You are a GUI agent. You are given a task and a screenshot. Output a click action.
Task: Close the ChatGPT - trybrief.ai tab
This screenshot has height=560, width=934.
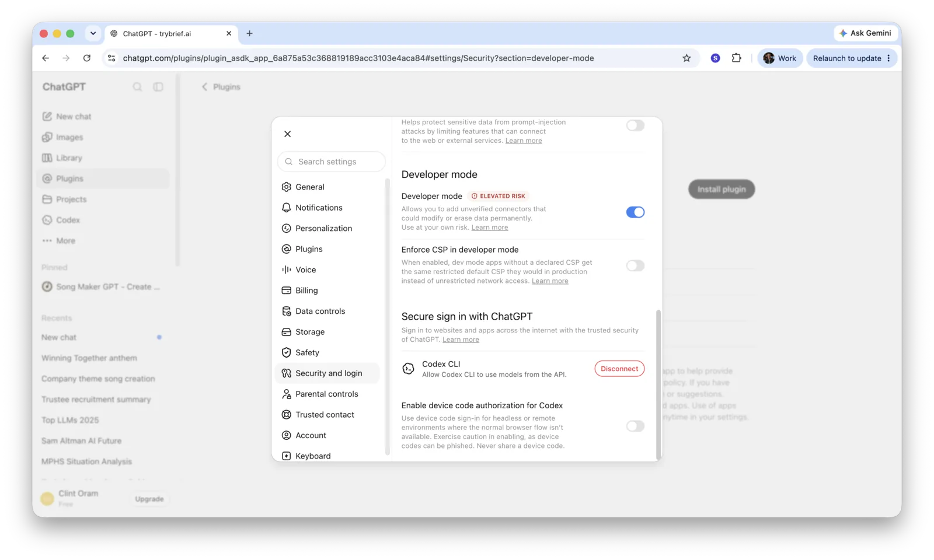[x=229, y=34]
